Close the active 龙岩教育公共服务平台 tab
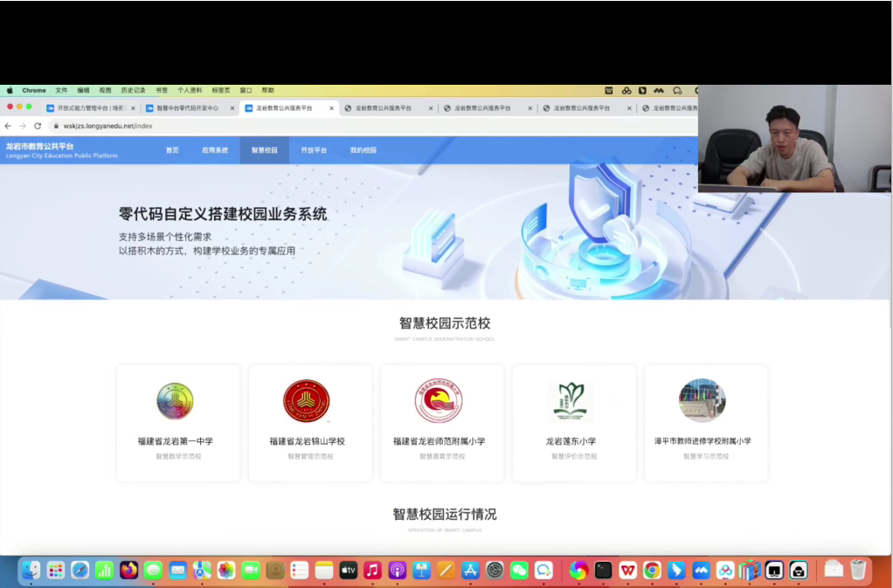The width and height of the screenshot is (893, 588). tap(331, 108)
